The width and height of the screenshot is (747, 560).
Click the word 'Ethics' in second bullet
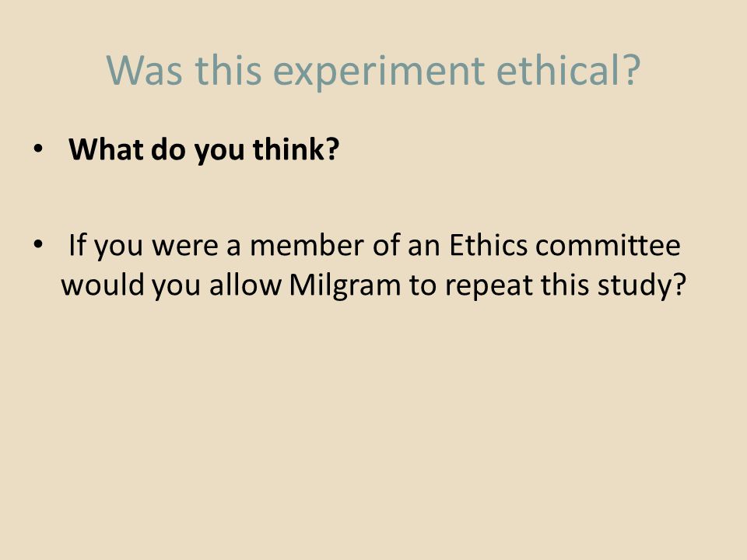[489, 245]
